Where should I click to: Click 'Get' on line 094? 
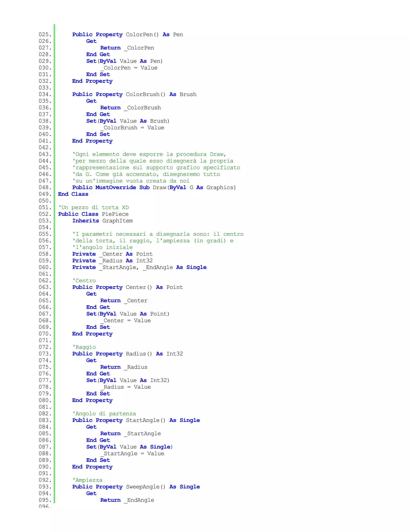pos(91,493)
